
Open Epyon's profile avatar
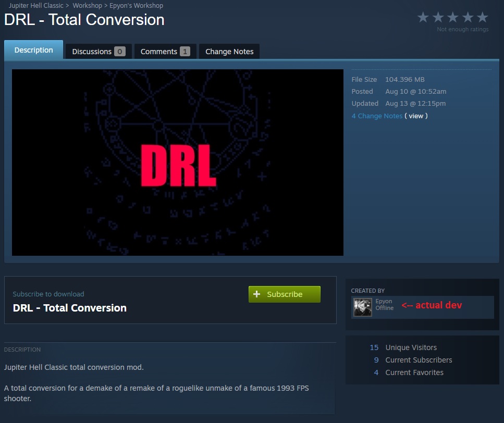click(x=363, y=307)
